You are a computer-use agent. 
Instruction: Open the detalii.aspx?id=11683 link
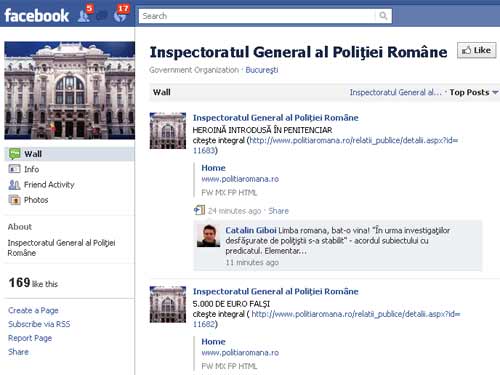pyautogui.click(x=325, y=145)
